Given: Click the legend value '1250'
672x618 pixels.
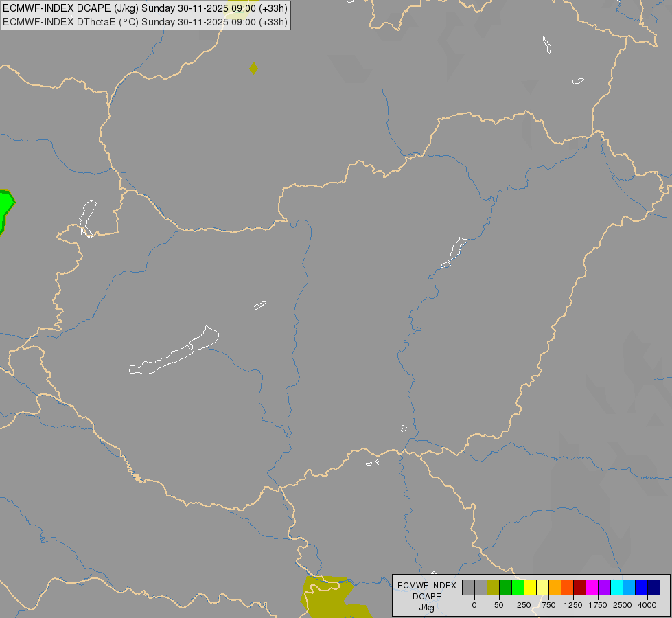Looking at the screenshot, I should (573, 605).
